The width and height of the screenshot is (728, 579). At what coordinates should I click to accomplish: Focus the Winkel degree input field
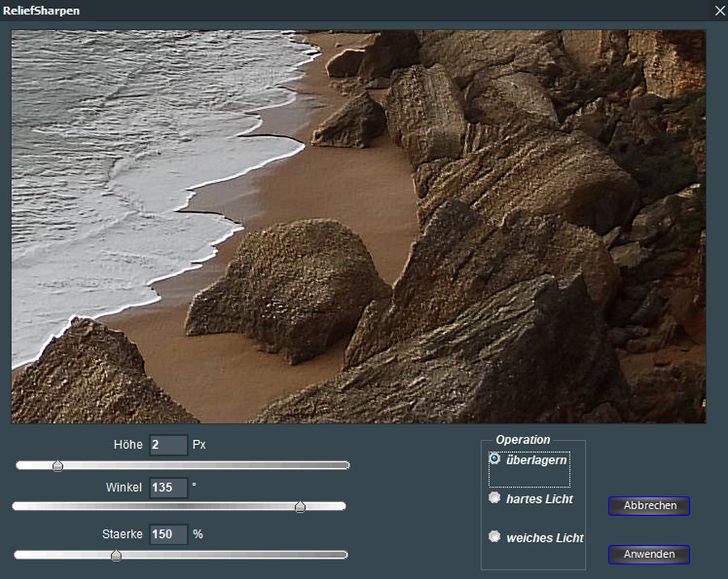click(x=168, y=488)
